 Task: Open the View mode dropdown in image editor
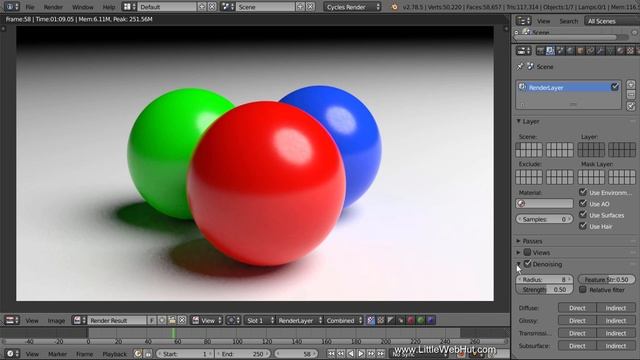pos(207,320)
